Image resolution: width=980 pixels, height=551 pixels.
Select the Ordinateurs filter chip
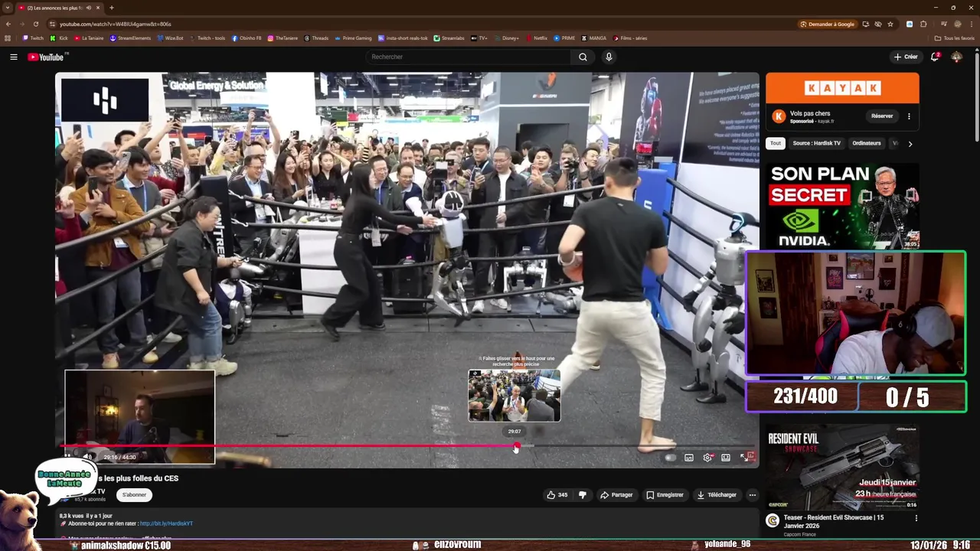pyautogui.click(x=867, y=143)
